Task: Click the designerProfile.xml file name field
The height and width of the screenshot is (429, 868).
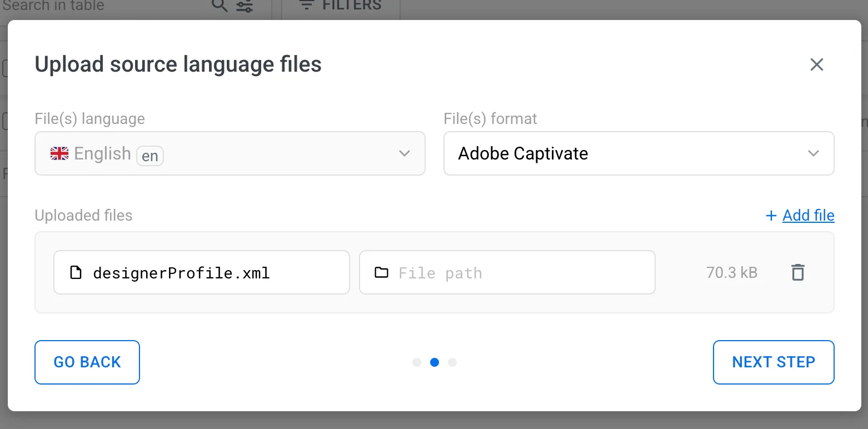Action: (x=211, y=272)
